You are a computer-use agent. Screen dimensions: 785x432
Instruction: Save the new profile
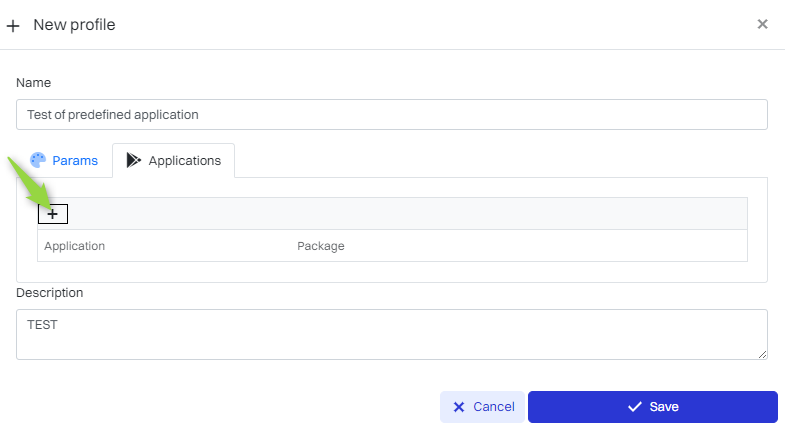coord(652,407)
